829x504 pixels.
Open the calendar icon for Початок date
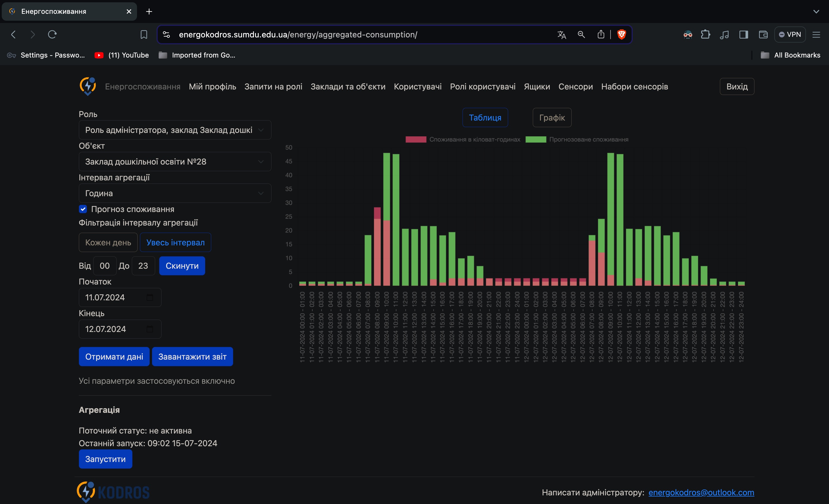149,297
